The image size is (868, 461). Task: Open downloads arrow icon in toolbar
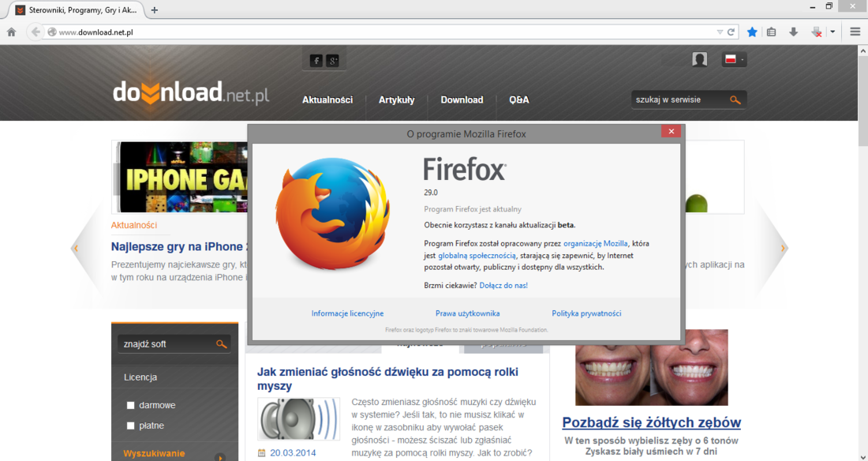click(x=793, y=32)
